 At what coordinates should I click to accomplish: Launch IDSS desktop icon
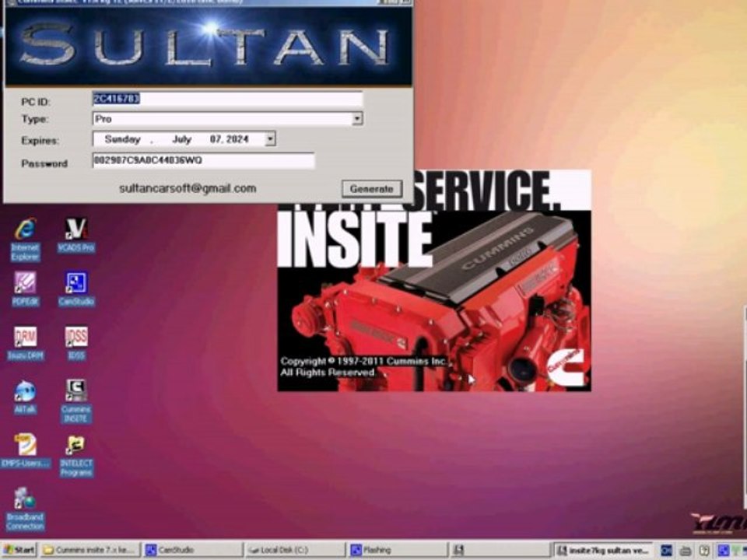coord(76,343)
